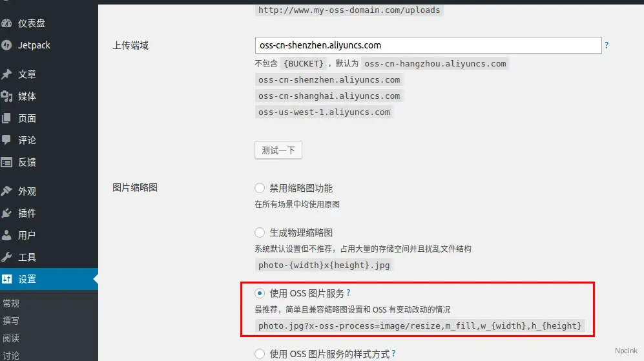Open the dashboard gauge icon (仪表盘)
Viewport: 644px width, 361px height.
tap(6, 23)
